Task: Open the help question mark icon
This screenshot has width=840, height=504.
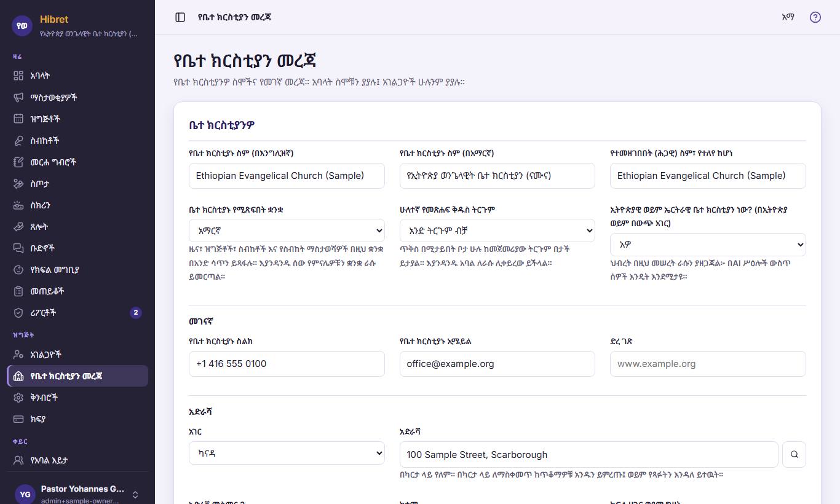Action: point(815,17)
